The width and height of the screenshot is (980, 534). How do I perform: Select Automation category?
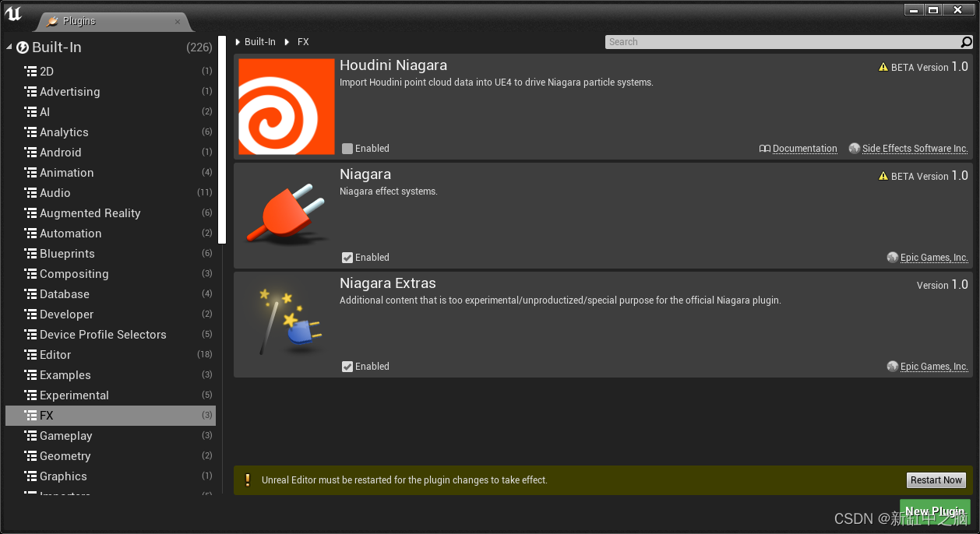[111, 234]
